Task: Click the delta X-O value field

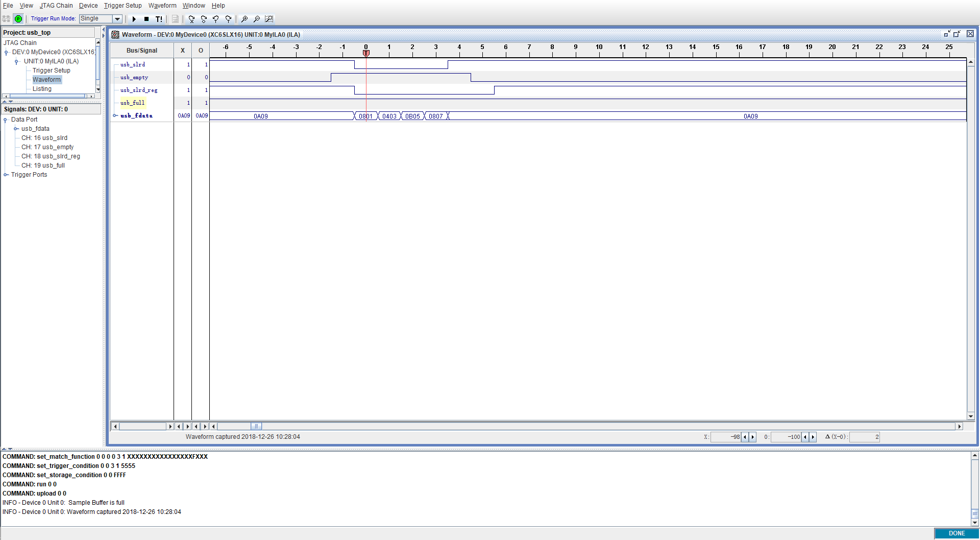Action: 865,437
